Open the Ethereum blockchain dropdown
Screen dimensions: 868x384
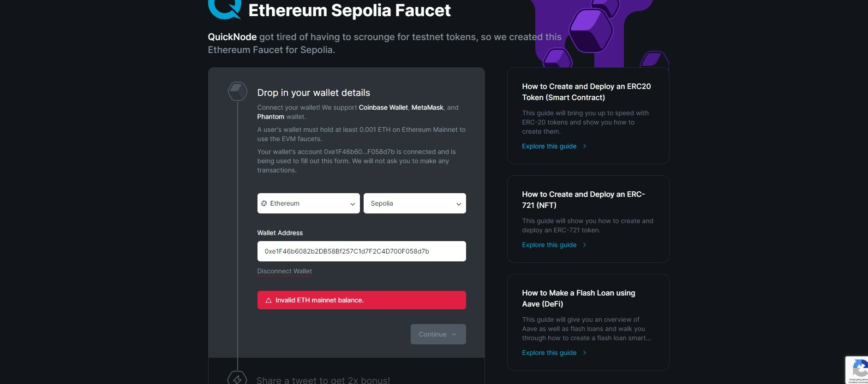point(308,203)
